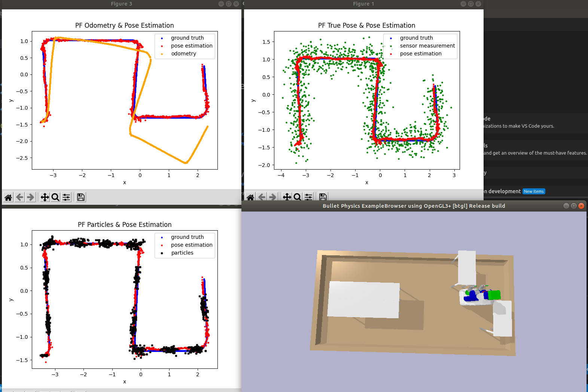Go forward to next view in Figure 3
588x392 pixels.
tap(31, 197)
